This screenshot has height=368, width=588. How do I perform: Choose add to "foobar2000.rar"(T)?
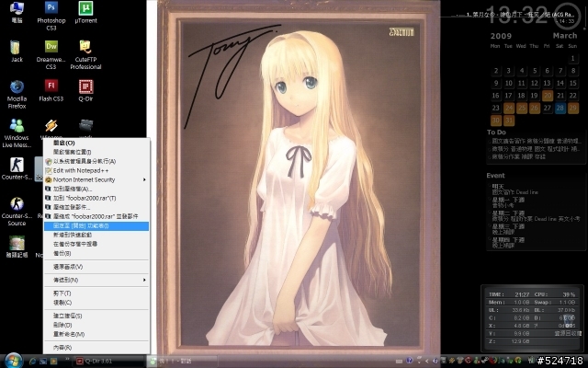pyautogui.click(x=96, y=198)
